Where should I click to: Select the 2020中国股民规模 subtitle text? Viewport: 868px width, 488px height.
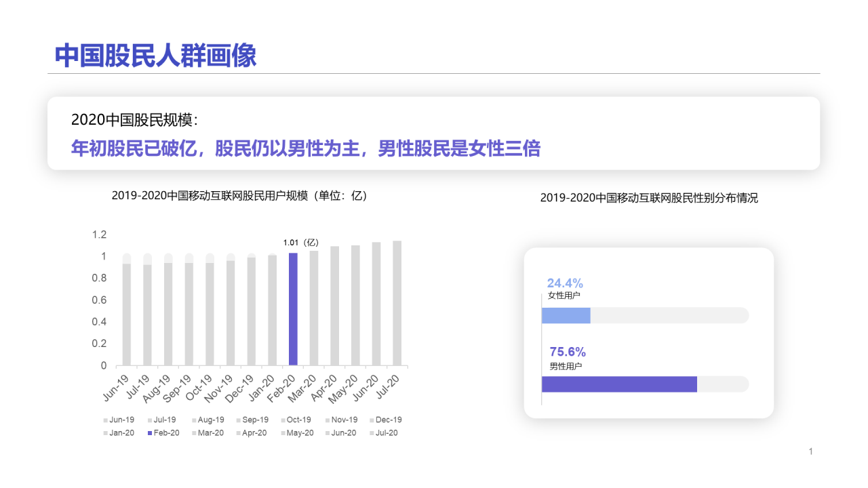click(x=135, y=120)
